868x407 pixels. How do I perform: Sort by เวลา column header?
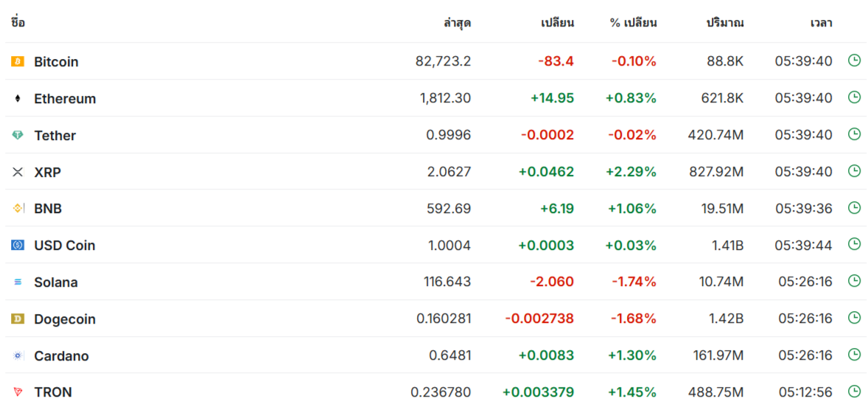coord(821,23)
